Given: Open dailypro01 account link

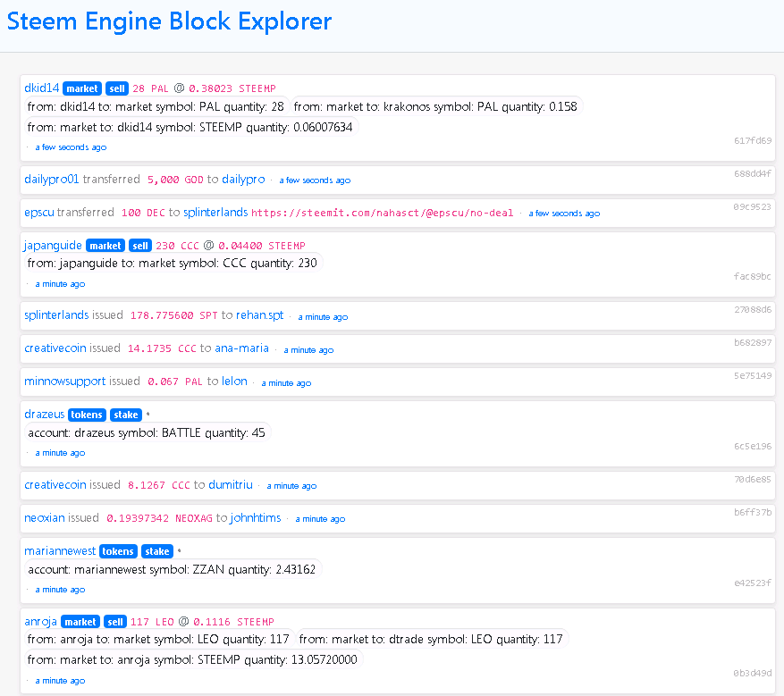Looking at the screenshot, I should click(52, 180).
